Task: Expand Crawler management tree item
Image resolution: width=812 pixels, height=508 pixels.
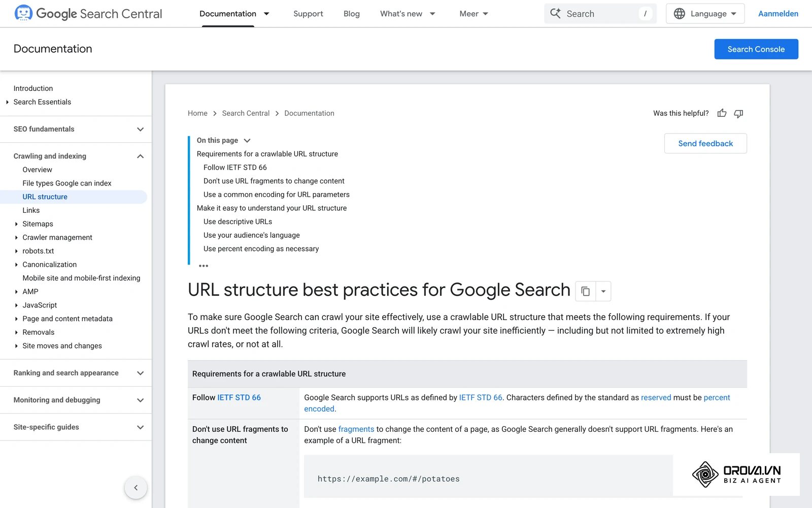Action: pyautogui.click(x=16, y=237)
